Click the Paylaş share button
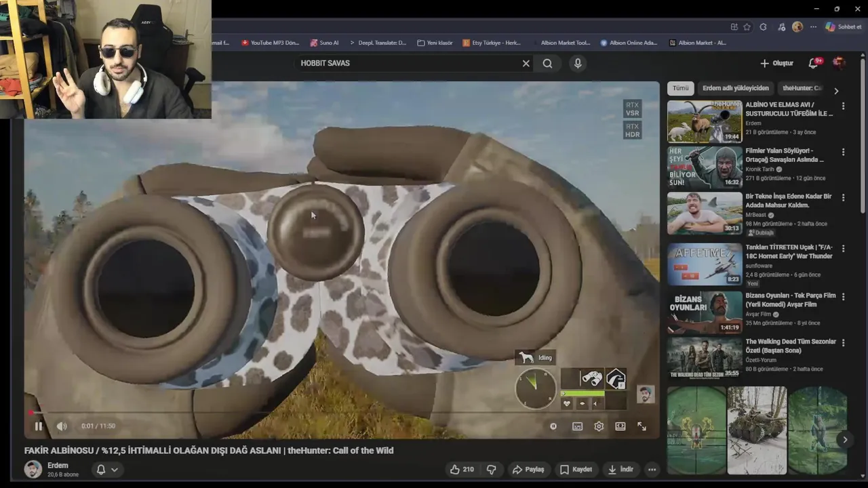868x488 pixels. 528,469
